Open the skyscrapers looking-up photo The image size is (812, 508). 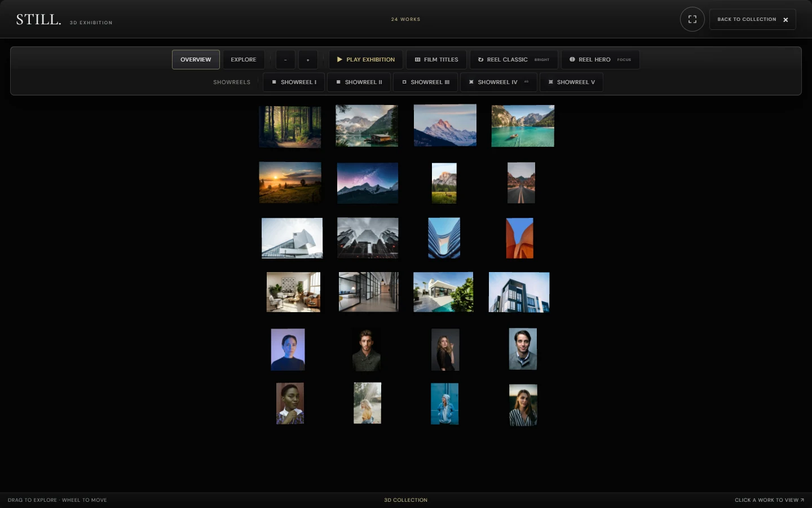click(x=368, y=238)
